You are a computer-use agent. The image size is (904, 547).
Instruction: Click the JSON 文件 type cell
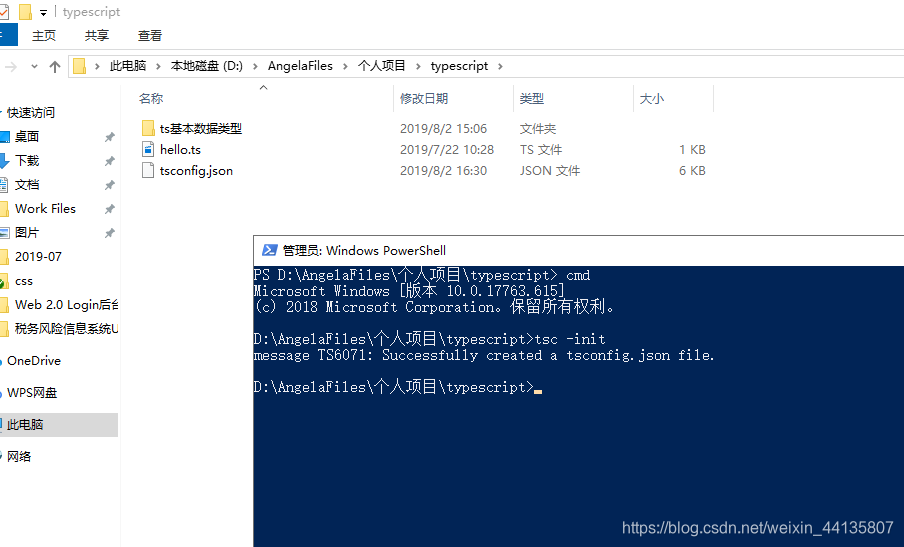click(x=550, y=171)
